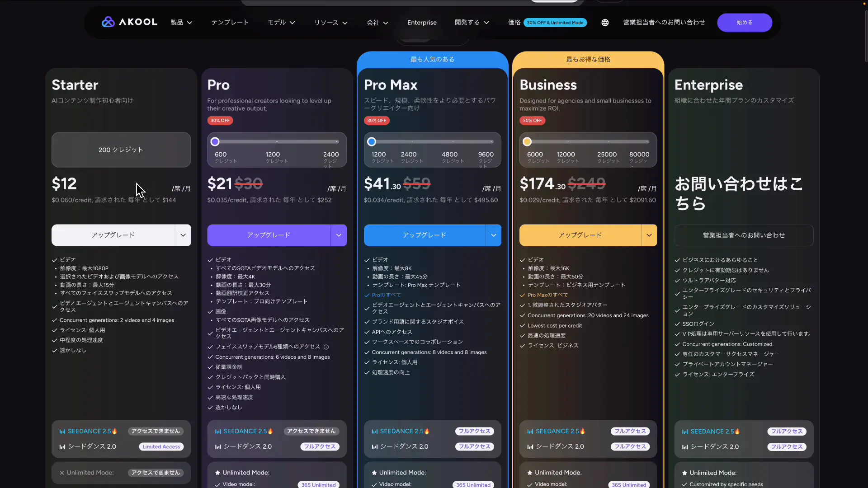
Task: Click the 始める button
Action: click(745, 23)
